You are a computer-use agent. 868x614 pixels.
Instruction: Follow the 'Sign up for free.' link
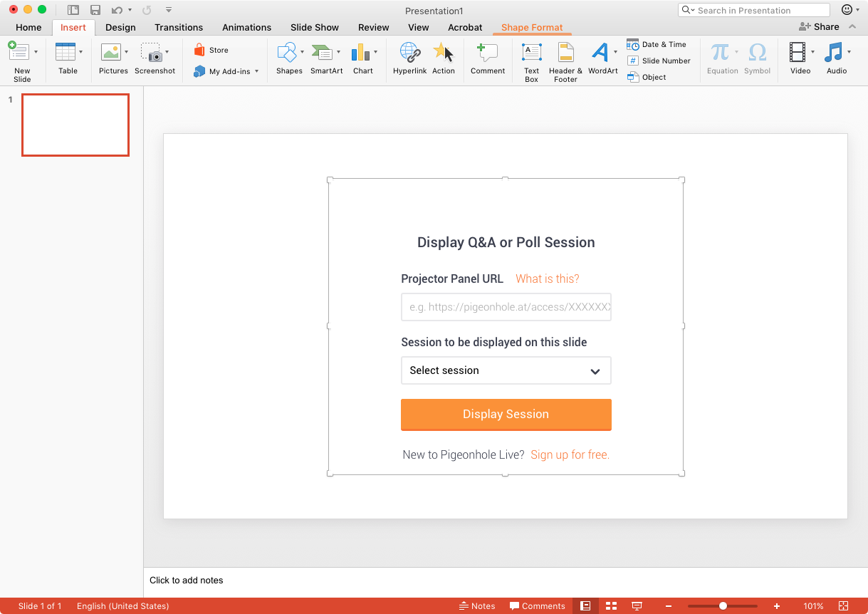pyautogui.click(x=570, y=454)
